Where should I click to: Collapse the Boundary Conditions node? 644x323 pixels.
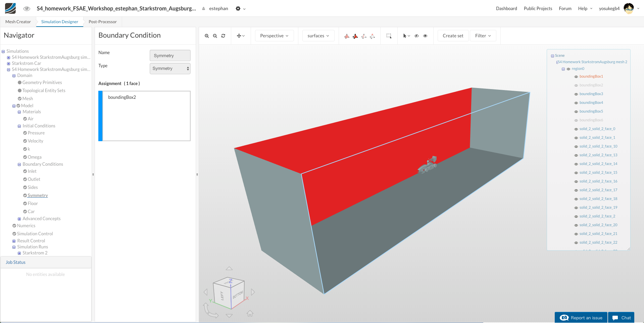pos(19,164)
